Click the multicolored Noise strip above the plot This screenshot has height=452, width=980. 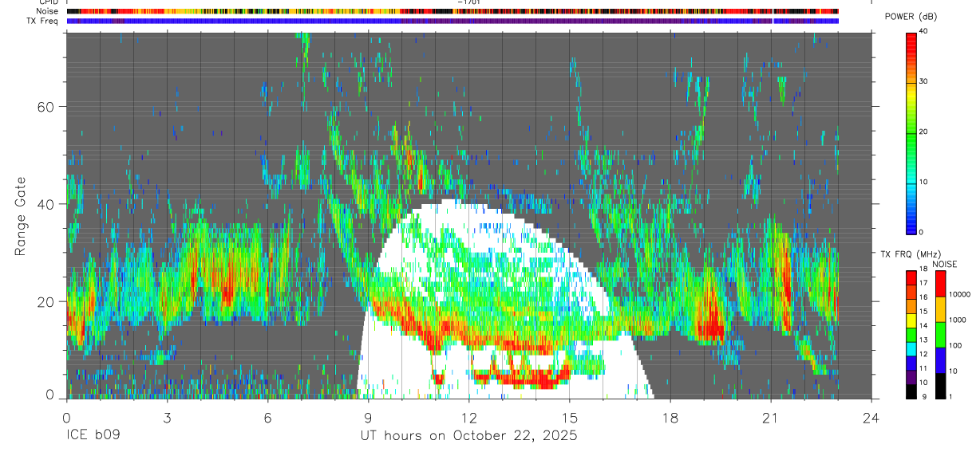(x=452, y=11)
